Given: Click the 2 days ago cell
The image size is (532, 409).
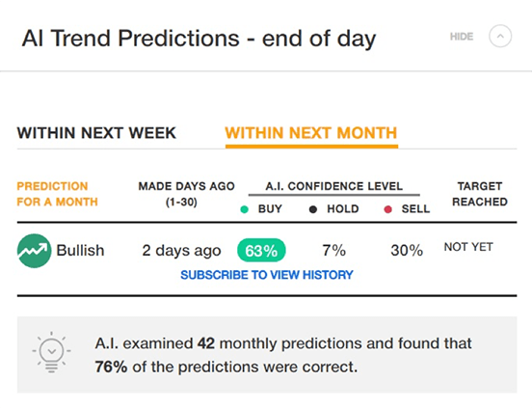Looking at the screenshot, I should pos(181,251).
